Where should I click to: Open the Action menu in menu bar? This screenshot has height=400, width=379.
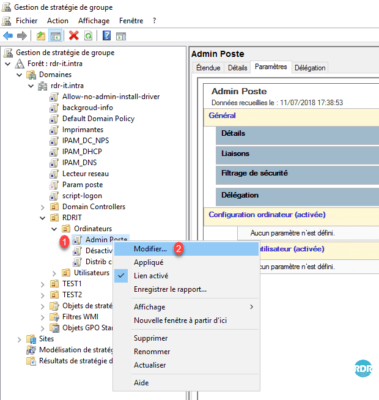pyautogui.click(x=58, y=21)
